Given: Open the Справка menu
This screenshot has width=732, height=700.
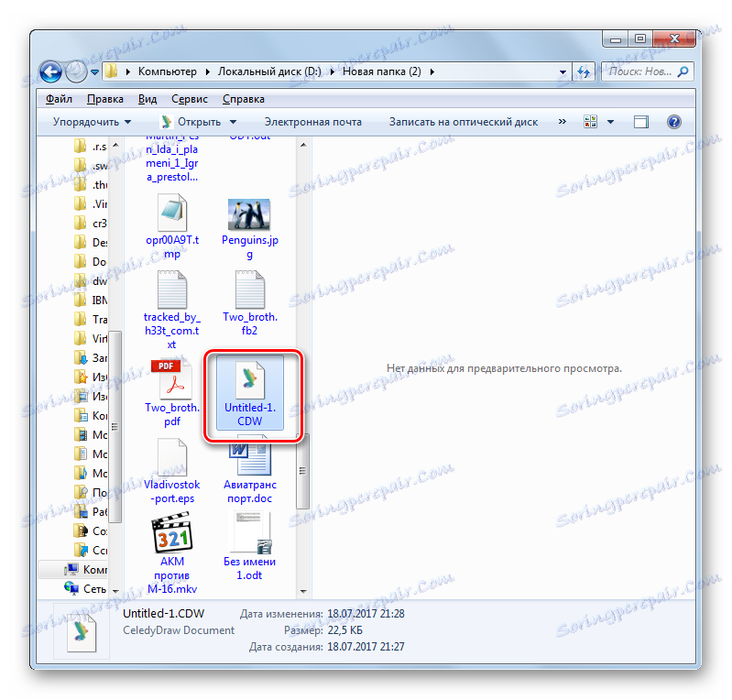Looking at the screenshot, I should pos(243,99).
